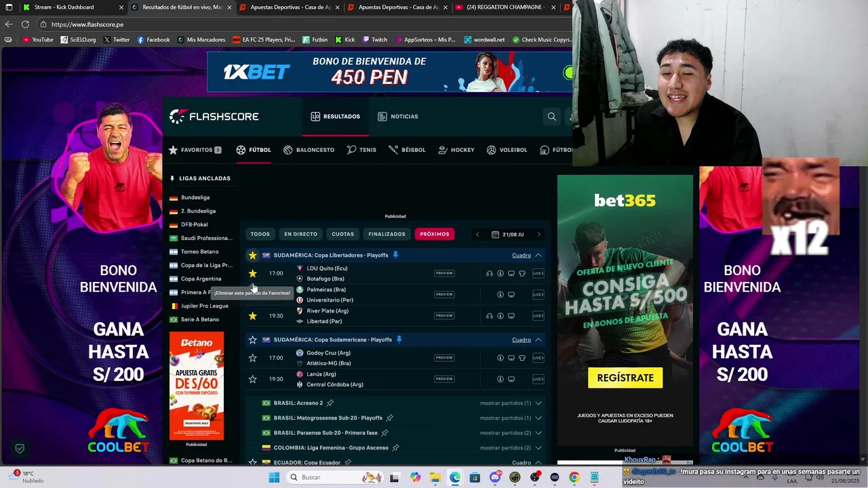
Task: Open FAVORITOS in sports menu
Action: tap(195, 150)
